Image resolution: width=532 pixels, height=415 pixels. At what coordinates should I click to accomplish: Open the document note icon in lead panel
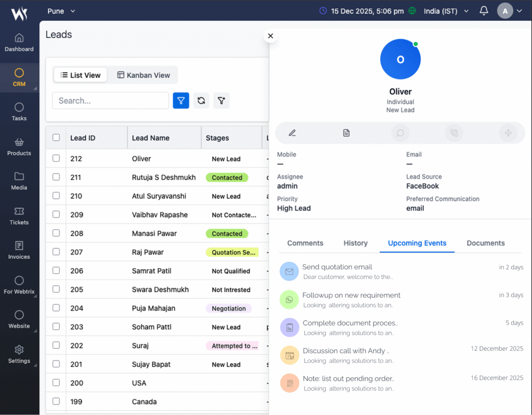point(347,133)
